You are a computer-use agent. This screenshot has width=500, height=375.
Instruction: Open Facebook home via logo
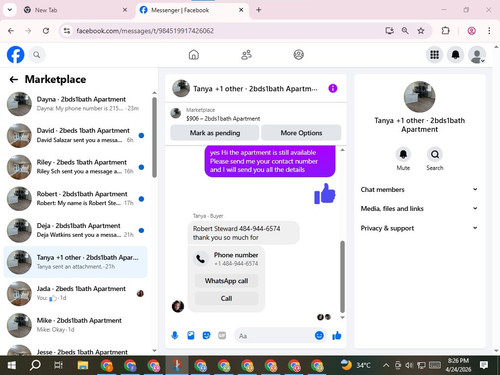point(16,55)
